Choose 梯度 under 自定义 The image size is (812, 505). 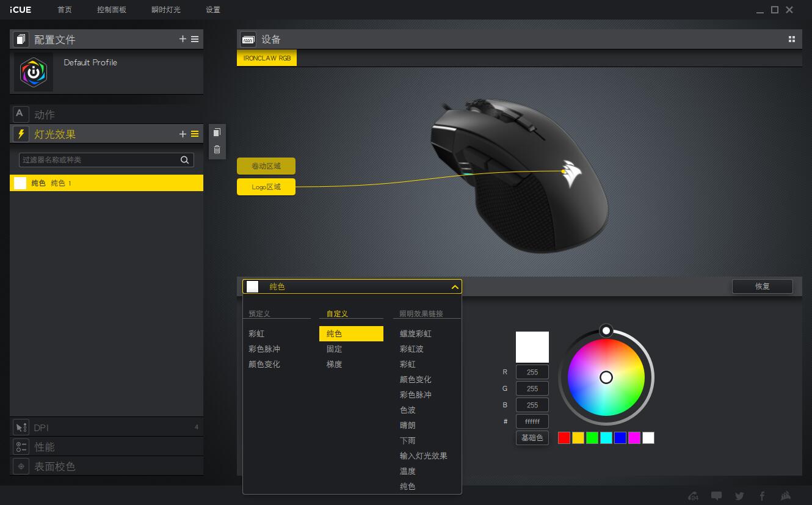pos(334,365)
